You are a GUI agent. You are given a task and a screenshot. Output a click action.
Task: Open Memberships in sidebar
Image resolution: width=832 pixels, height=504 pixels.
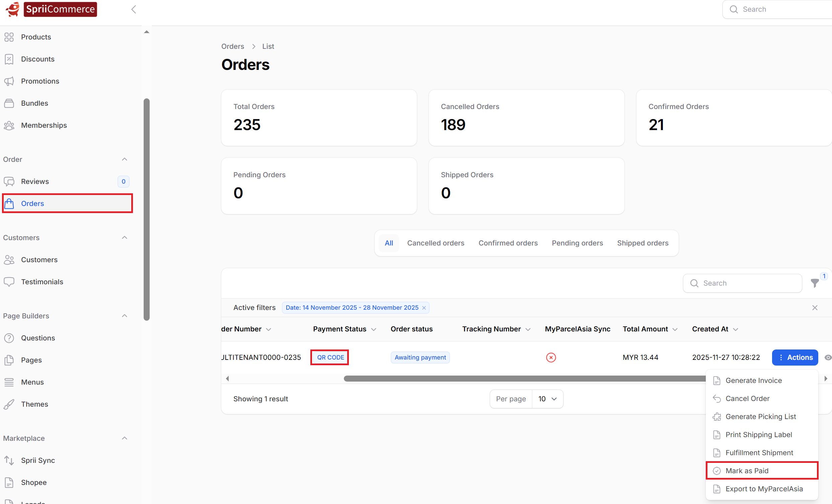[44, 125]
